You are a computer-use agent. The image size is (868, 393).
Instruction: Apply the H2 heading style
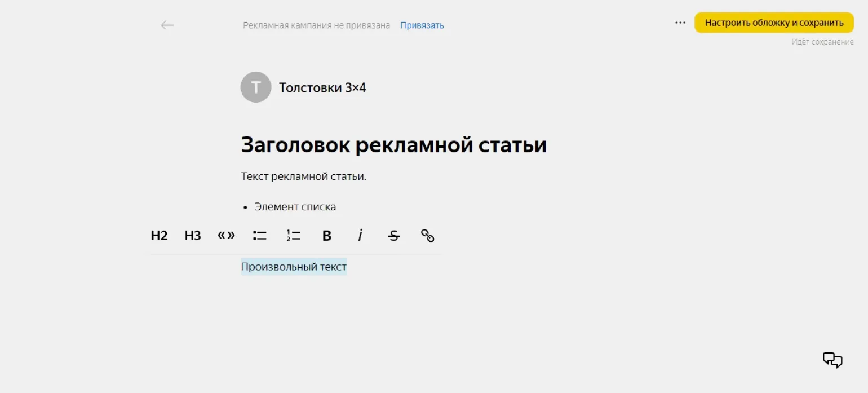click(x=160, y=236)
